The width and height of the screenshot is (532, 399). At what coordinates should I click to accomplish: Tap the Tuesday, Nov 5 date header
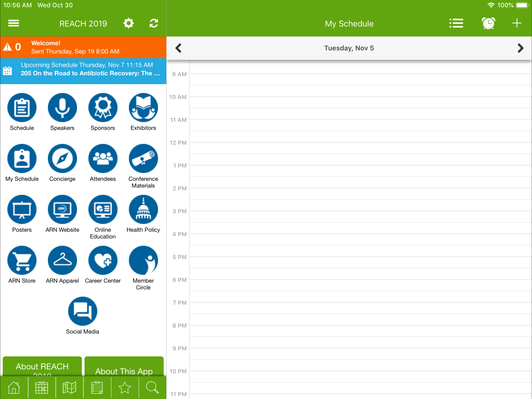349,48
